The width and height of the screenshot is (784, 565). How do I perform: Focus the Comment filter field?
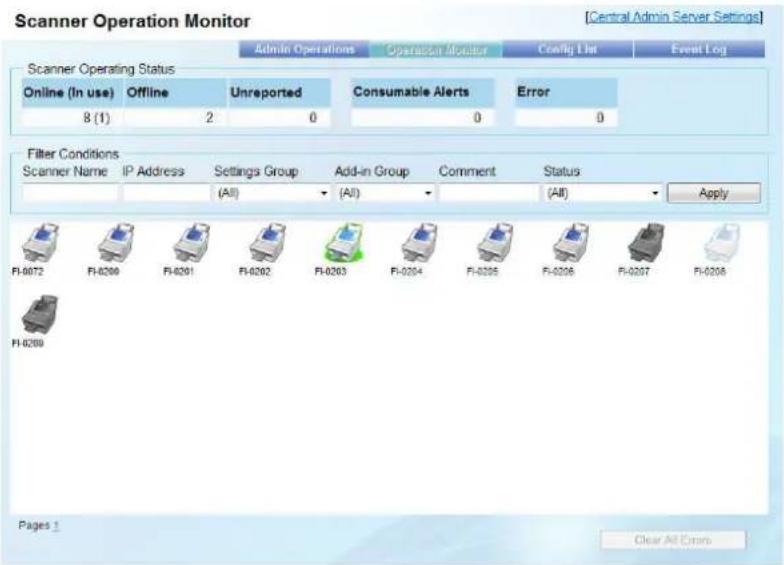[488, 193]
